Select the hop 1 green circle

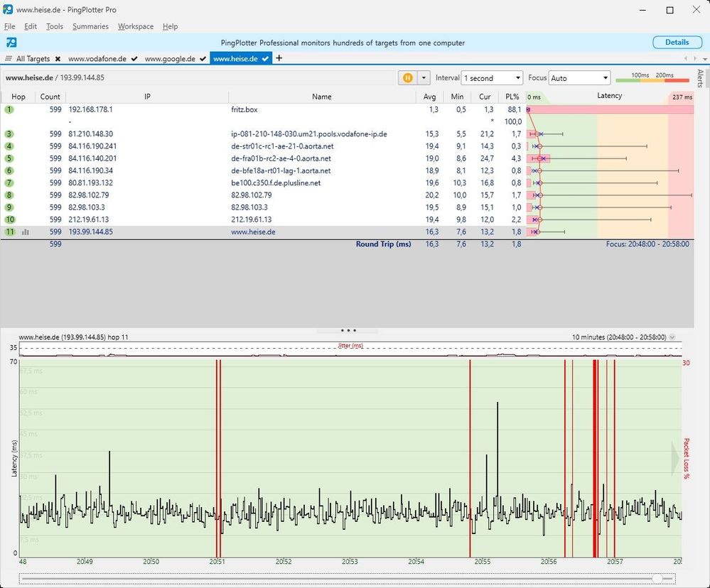[x=9, y=109]
